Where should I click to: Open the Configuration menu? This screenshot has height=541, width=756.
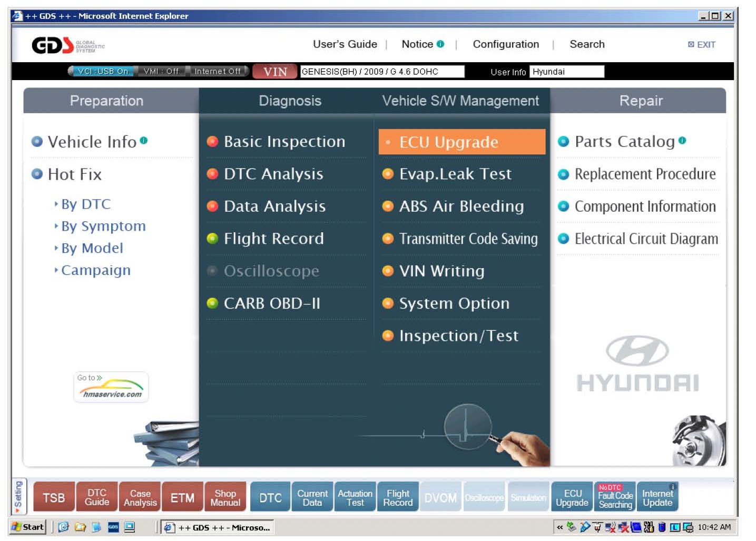[505, 44]
